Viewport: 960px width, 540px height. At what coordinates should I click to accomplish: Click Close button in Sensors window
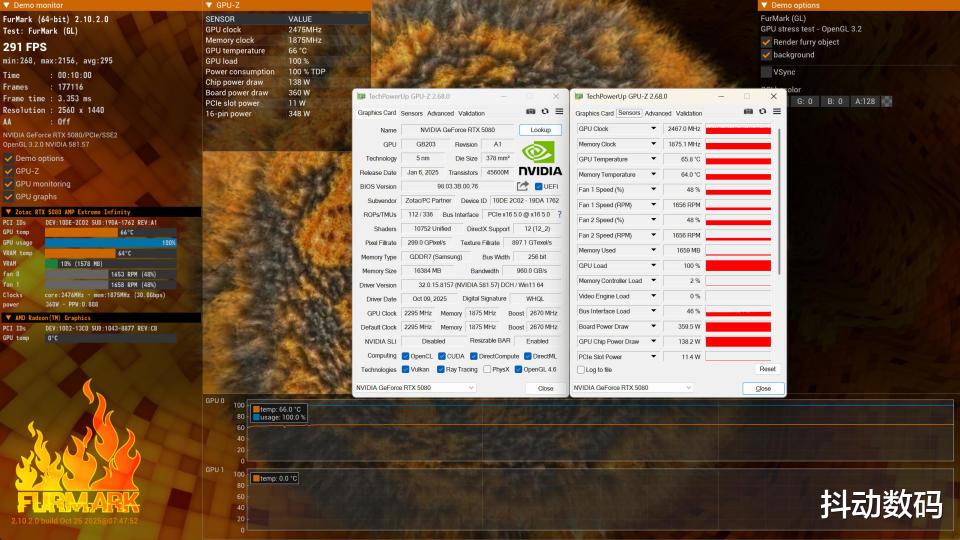pyautogui.click(x=763, y=388)
